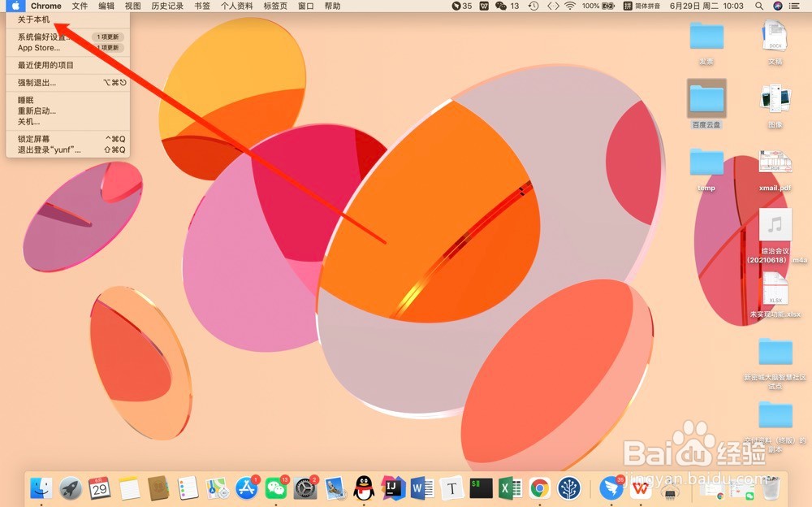Click Wi-Fi status icon in menu bar
This screenshot has height=507, width=812.
pos(570,6)
